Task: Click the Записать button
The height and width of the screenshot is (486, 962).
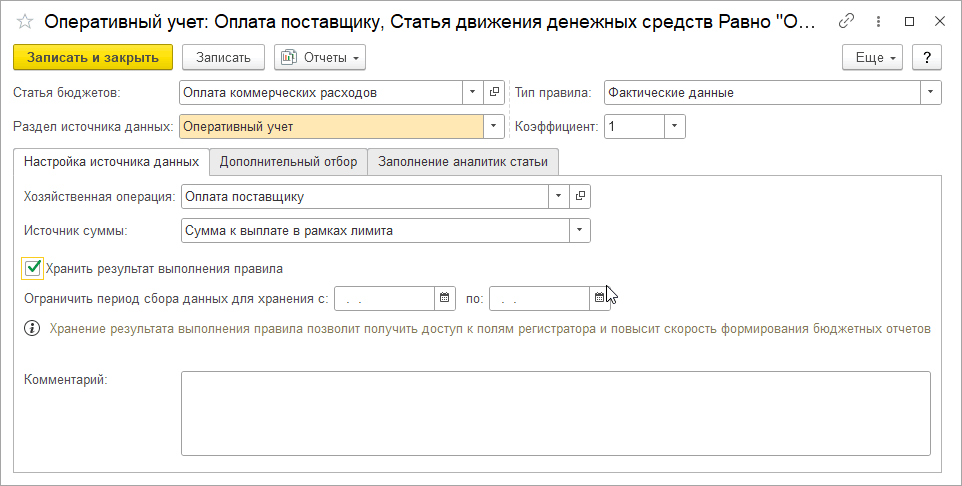Action: pos(223,58)
